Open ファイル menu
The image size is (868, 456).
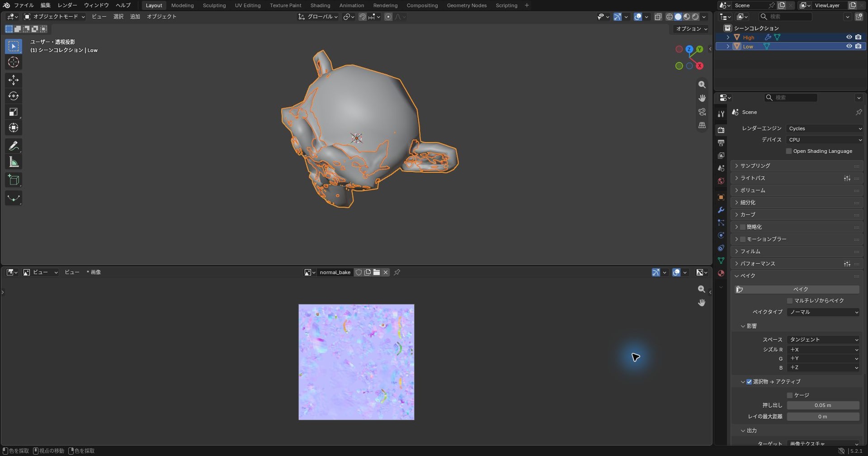coord(24,5)
